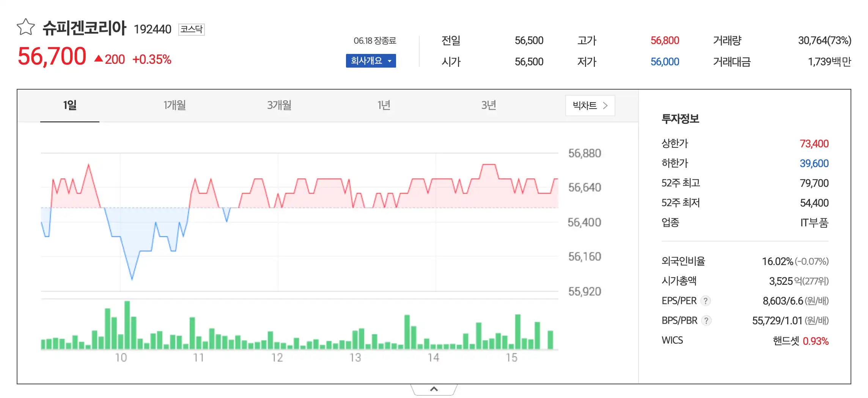Switch to the 1년 chart tab

(x=384, y=106)
